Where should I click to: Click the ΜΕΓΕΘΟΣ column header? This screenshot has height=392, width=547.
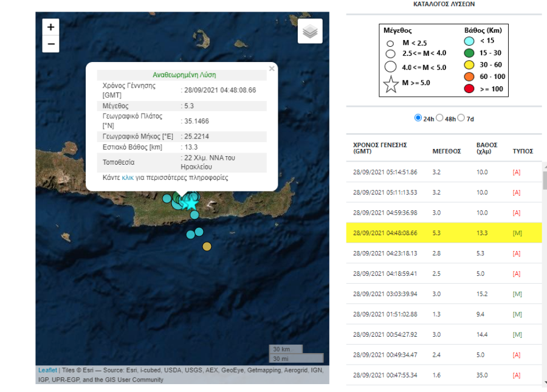click(447, 151)
